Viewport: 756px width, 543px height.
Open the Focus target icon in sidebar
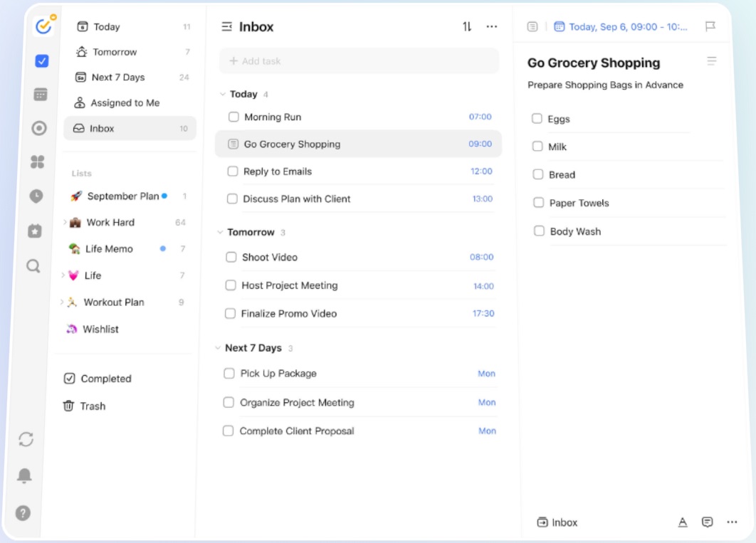point(39,128)
